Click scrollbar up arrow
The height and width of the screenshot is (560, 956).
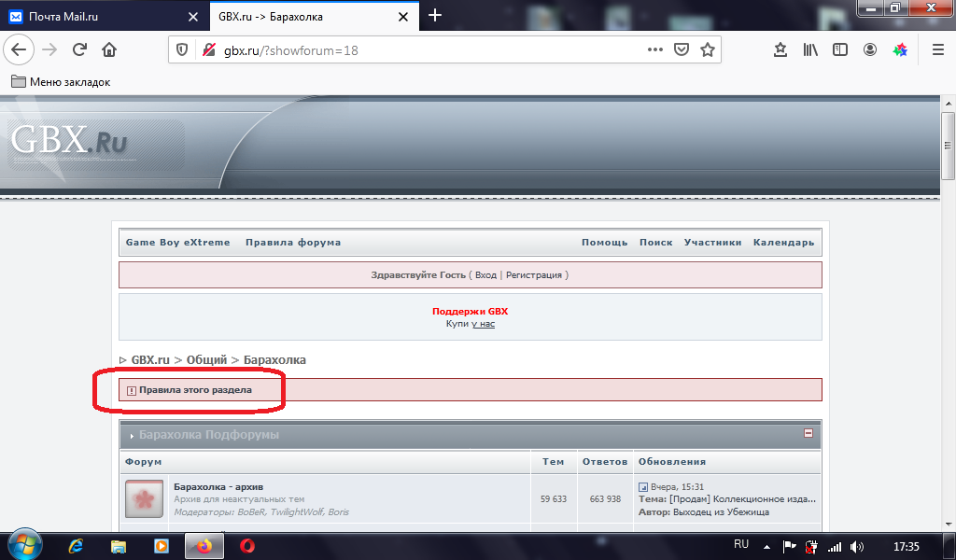(x=948, y=102)
